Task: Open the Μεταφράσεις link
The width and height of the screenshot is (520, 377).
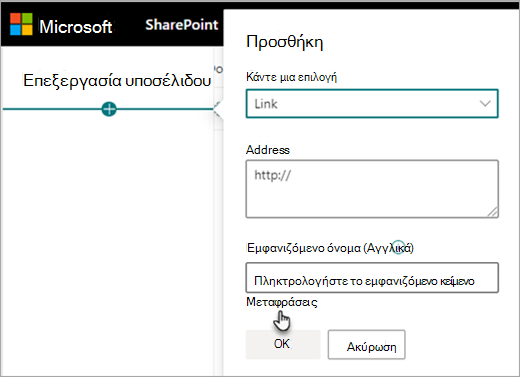Action: click(x=282, y=302)
